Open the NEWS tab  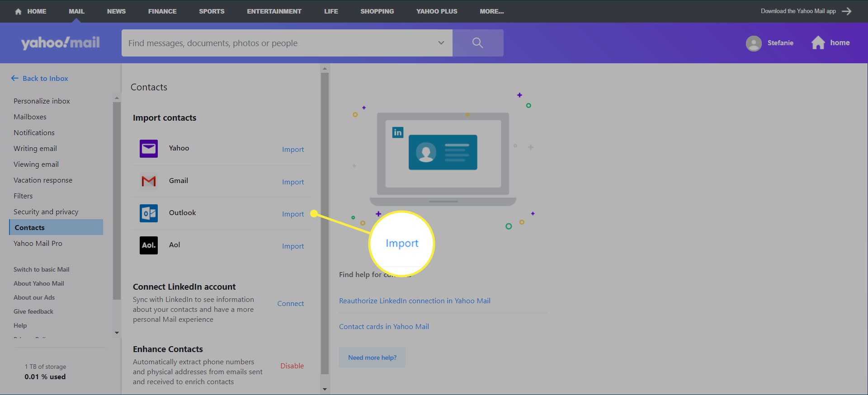pos(116,11)
